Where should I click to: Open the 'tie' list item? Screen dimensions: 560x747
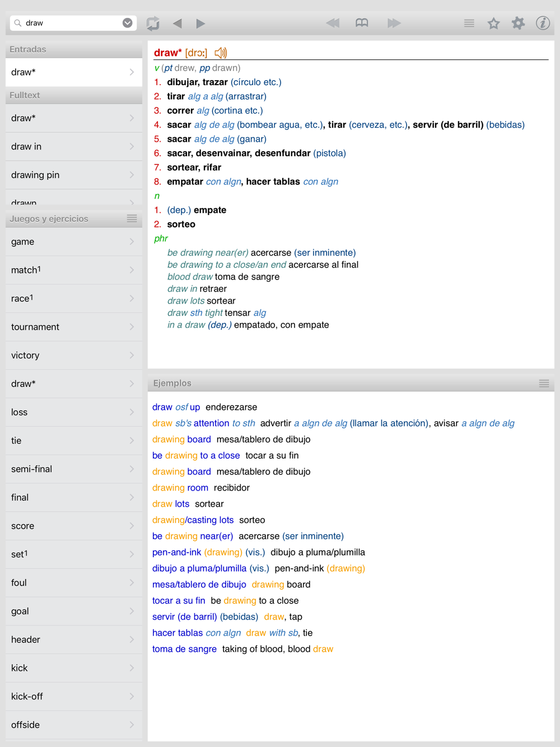pyautogui.click(x=74, y=441)
